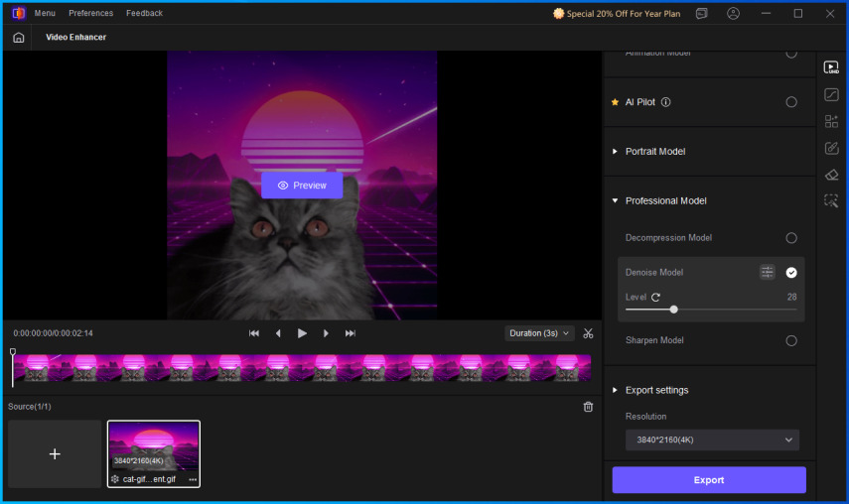Click the snowflake icon on cat-gif thumbnail
This screenshot has width=849, height=504.
tap(115, 479)
